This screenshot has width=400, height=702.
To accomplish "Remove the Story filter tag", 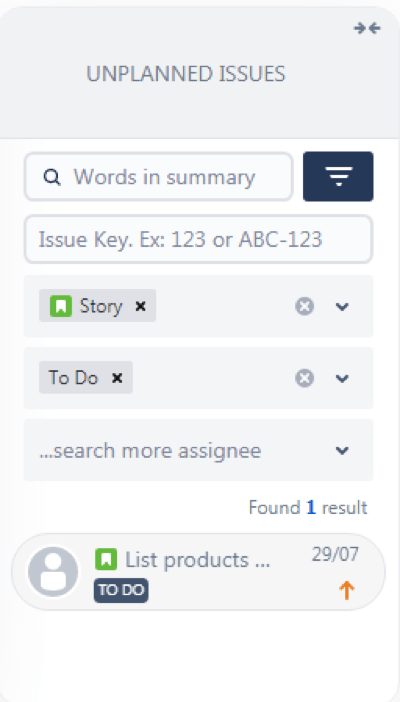I will [x=141, y=306].
